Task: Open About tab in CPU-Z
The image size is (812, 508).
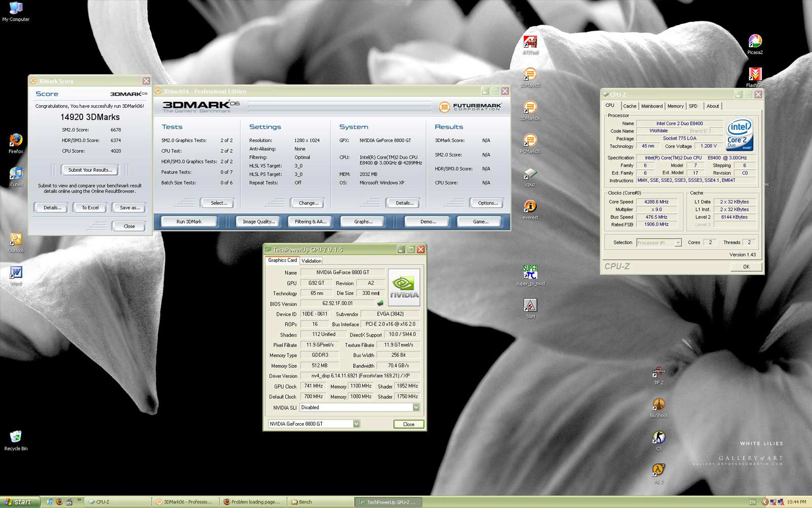Action: tap(713, 106)
